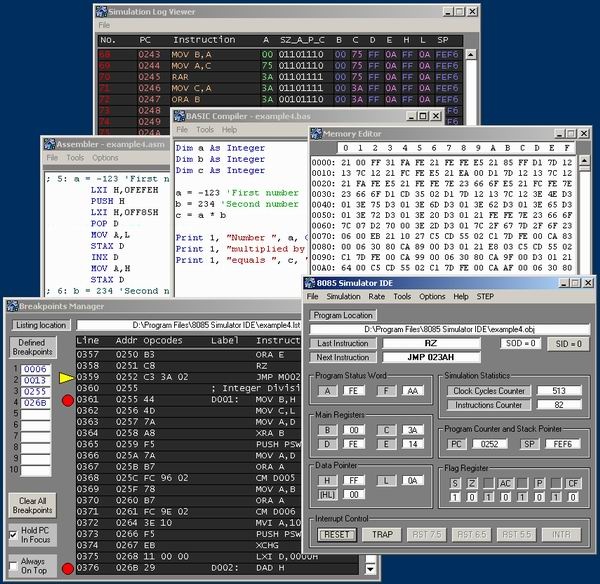This screenshot has width=600, height=584.
Task: Click the 8085 Simulator IDE title icon
Action: pyautogui.click(x=312, y=282)
